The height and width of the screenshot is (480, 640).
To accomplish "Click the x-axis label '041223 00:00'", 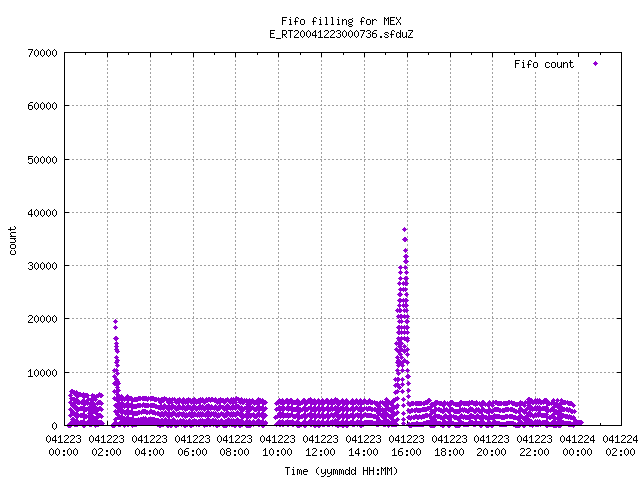I will [x=63, y=446].
